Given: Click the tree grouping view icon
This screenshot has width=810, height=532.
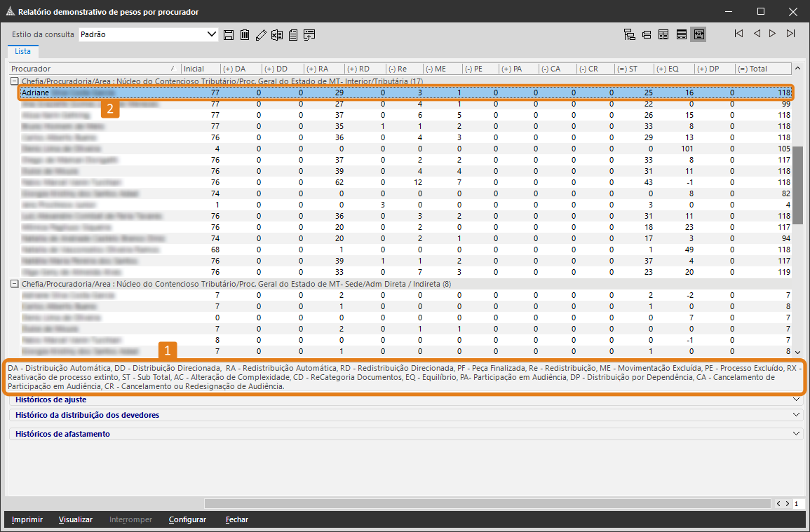Looking at the screenshot, I should (628, 34).
